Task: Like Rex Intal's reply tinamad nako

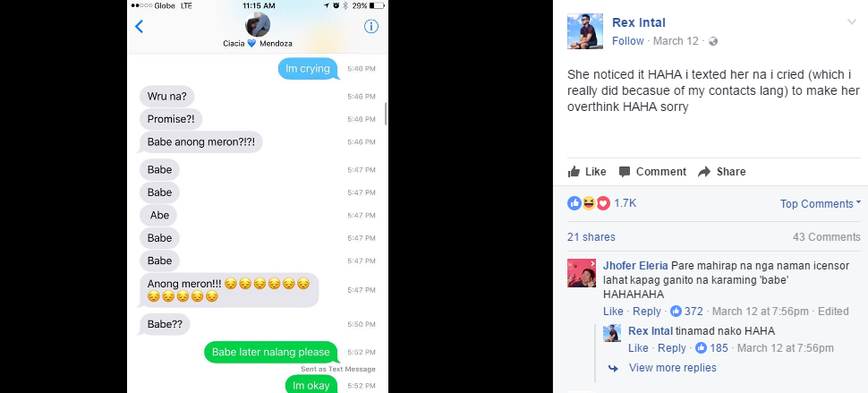Action: click(x=638, y=348)
